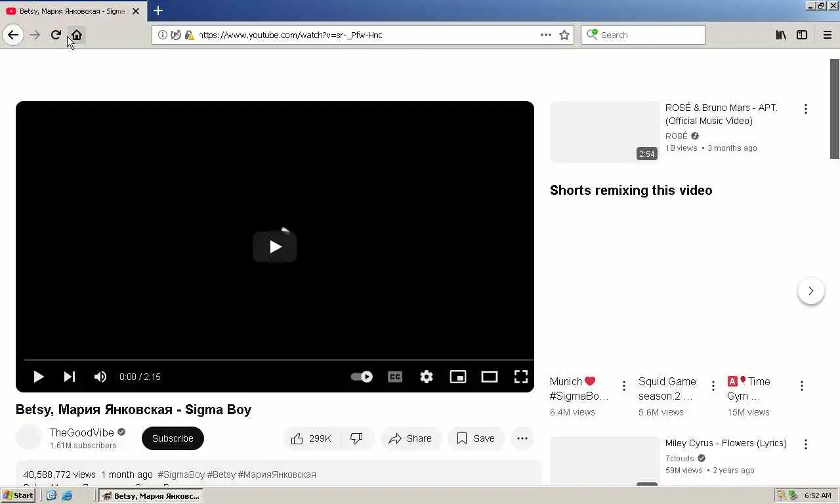Show site information icon in address bar

(163, 35)
